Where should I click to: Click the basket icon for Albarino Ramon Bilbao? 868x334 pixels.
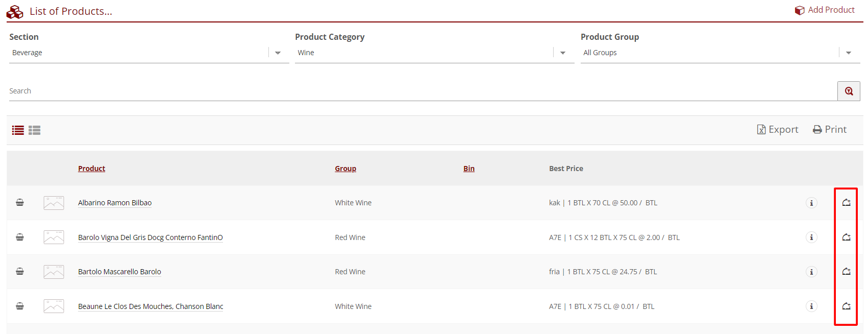pos(20,203)
